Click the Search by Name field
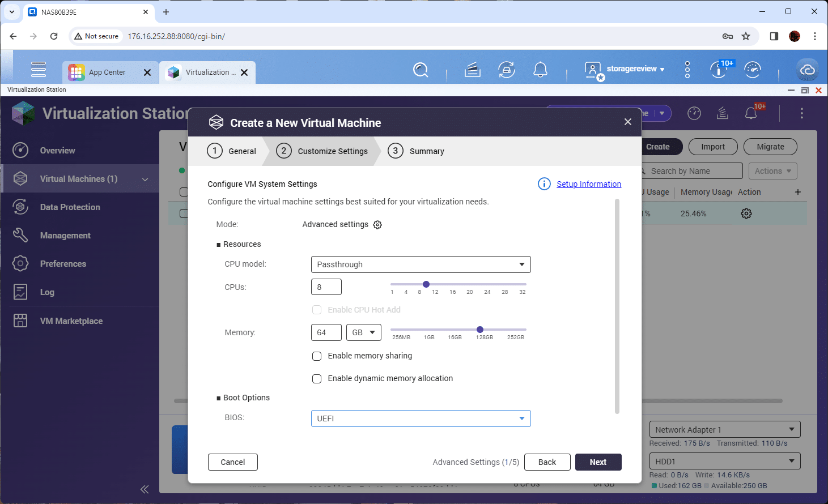This screenshot has width=828, height=504. coord(691,171)
